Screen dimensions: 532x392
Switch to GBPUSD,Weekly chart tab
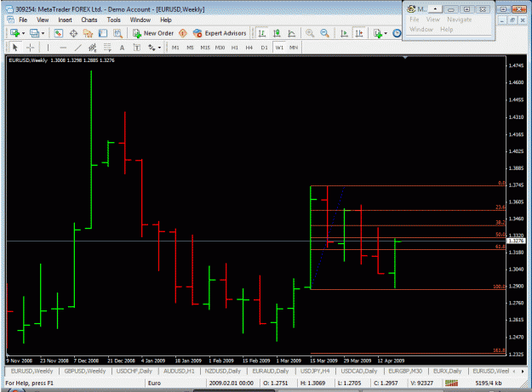85,372
